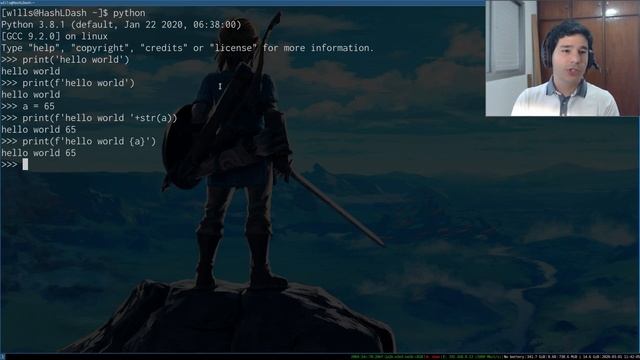Click the shell line "[wills@HashLDash ~]$ python"
This screenshot has width=640, height=360.
coord(73,13)
